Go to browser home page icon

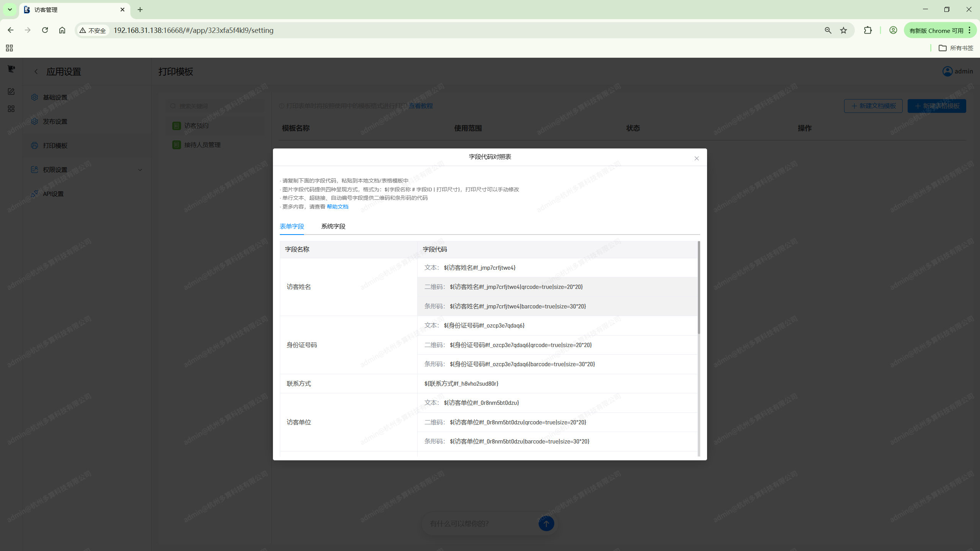click(62, 30)
